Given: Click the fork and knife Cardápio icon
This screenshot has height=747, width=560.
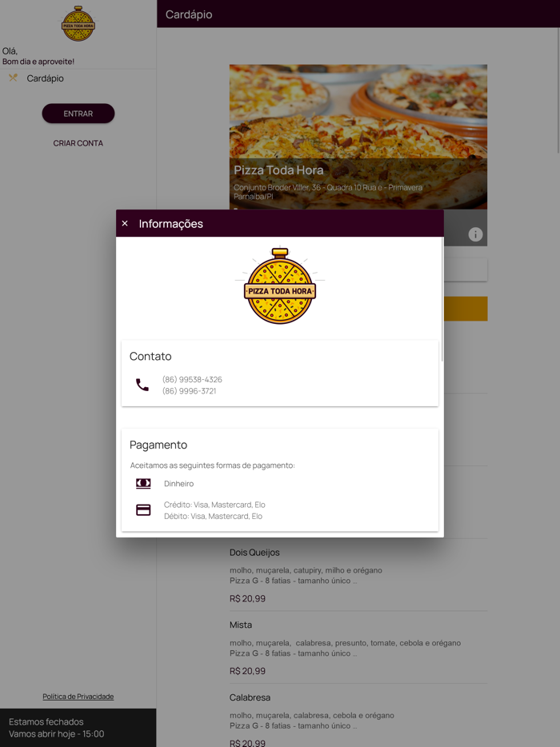Looking at the screenshot, I should 13,78.
